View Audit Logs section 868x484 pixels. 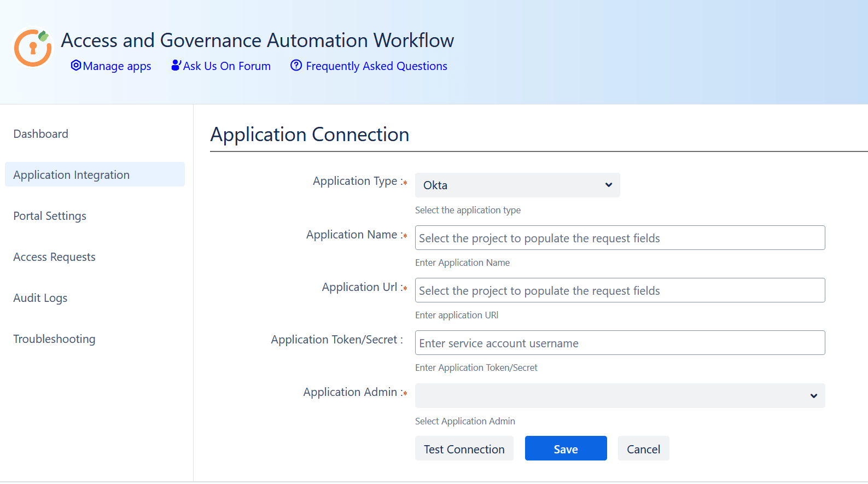point(40,298)
